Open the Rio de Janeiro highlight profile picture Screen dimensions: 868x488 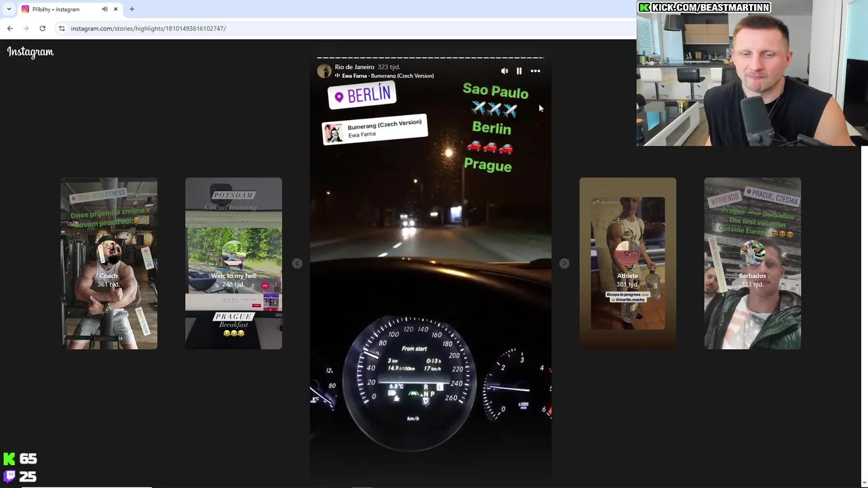click(324, 71)
